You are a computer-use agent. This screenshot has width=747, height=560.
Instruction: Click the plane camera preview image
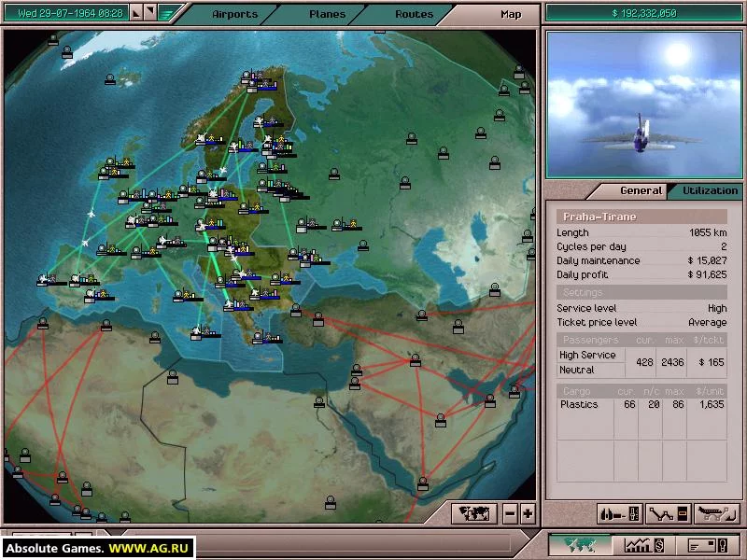pyautogui.click(x=643, y=105)
